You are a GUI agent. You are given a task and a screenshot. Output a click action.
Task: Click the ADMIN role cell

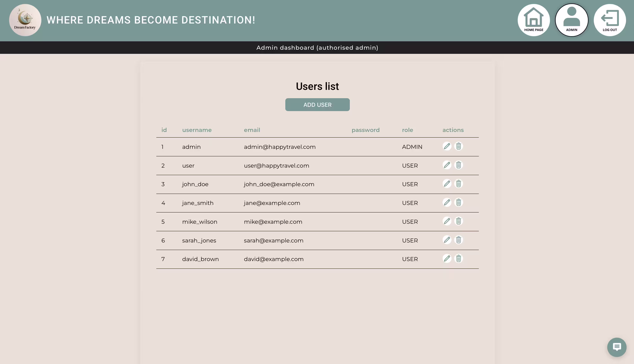[x=412, y=147]
